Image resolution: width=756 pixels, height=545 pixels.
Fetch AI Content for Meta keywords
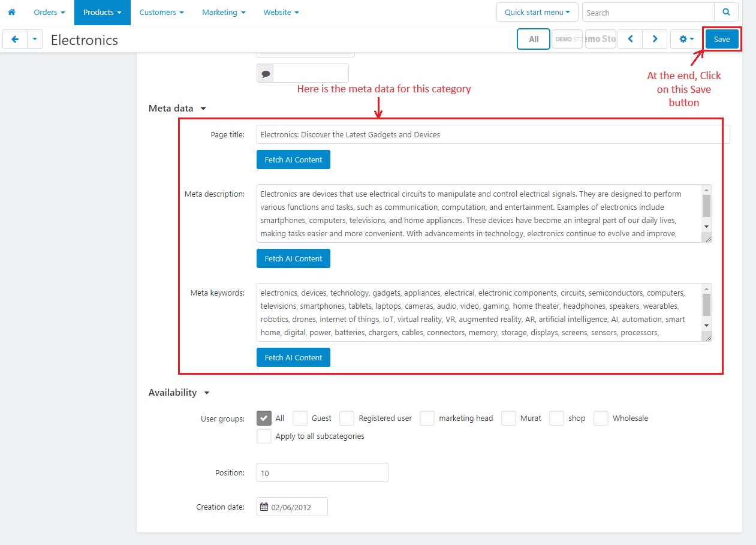pos(293,357)
